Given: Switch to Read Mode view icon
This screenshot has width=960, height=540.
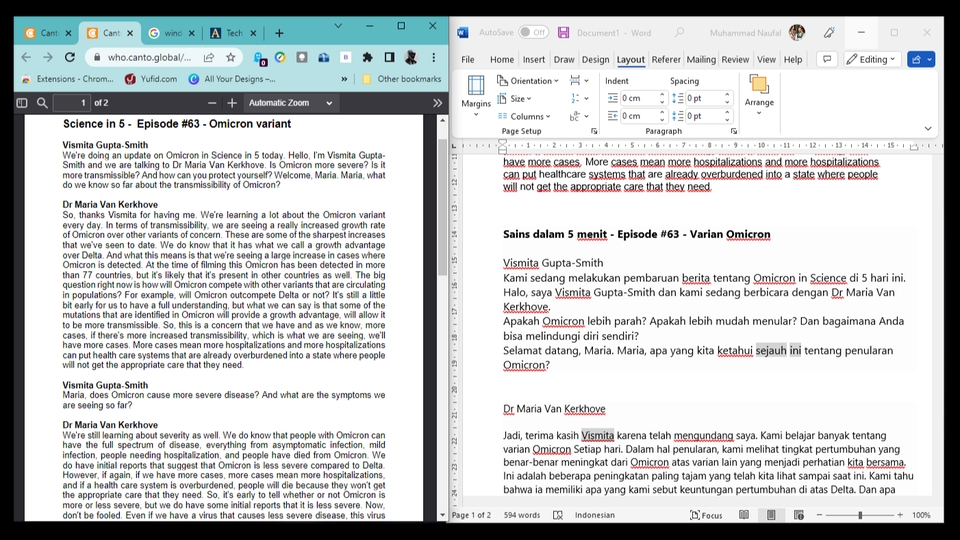Looking at the screenshot, I should coord(743,516).
